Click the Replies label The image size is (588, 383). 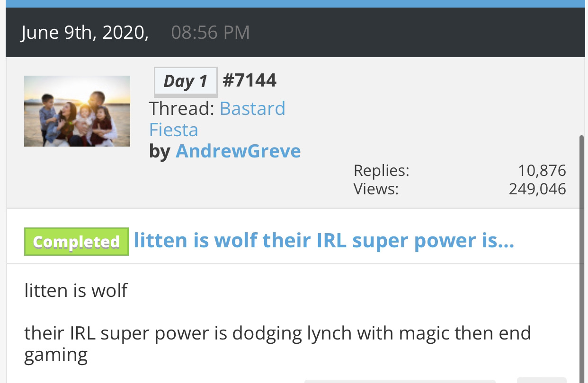pyautogui.click(x=381, y=170)
